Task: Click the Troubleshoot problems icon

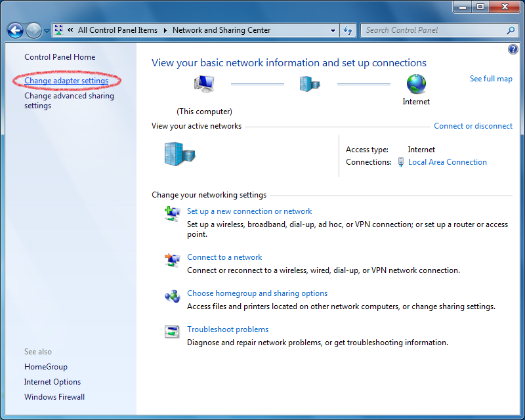Action: click(x=172, y=331)
